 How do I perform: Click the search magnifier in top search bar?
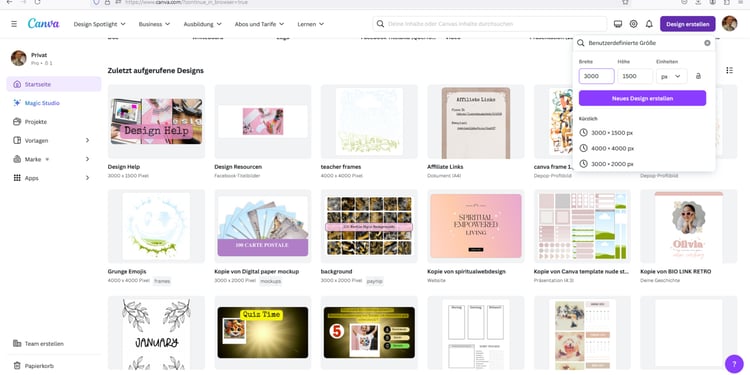[380, 24]
